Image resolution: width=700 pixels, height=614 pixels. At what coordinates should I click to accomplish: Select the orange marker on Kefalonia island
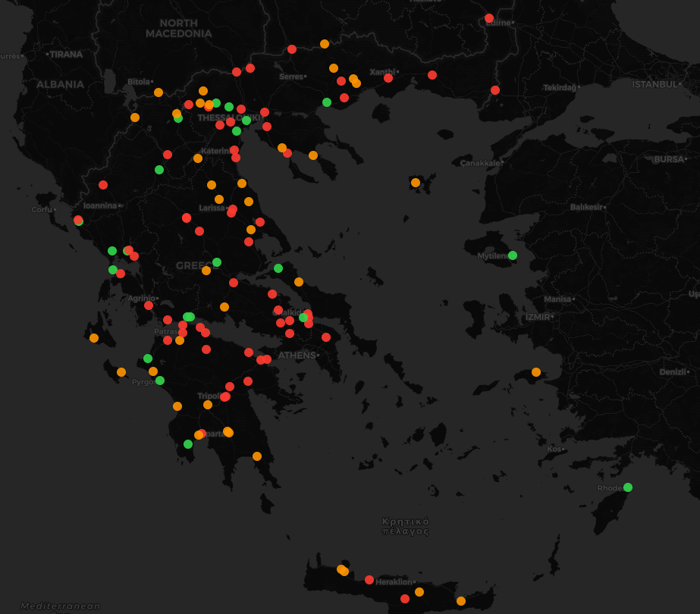[x=94, y=338]
